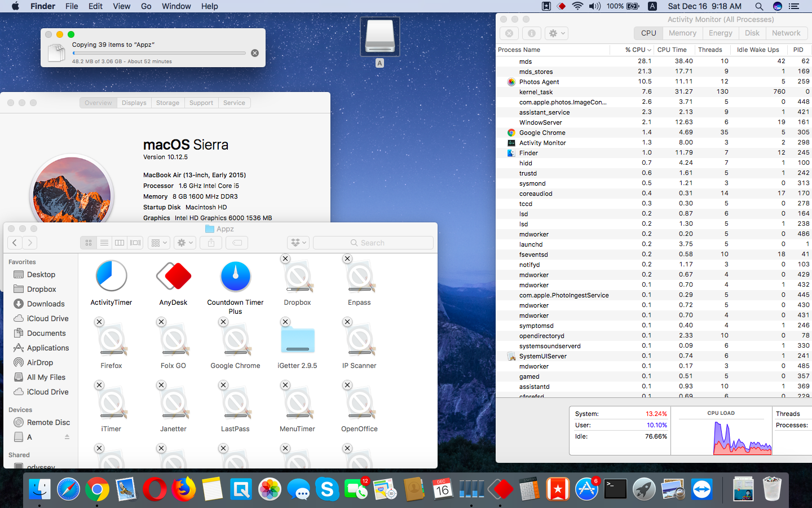This screenshot has width=812, height=508.
Task: Switch to Memory tab in Activity Monitor
Action: 682,33
